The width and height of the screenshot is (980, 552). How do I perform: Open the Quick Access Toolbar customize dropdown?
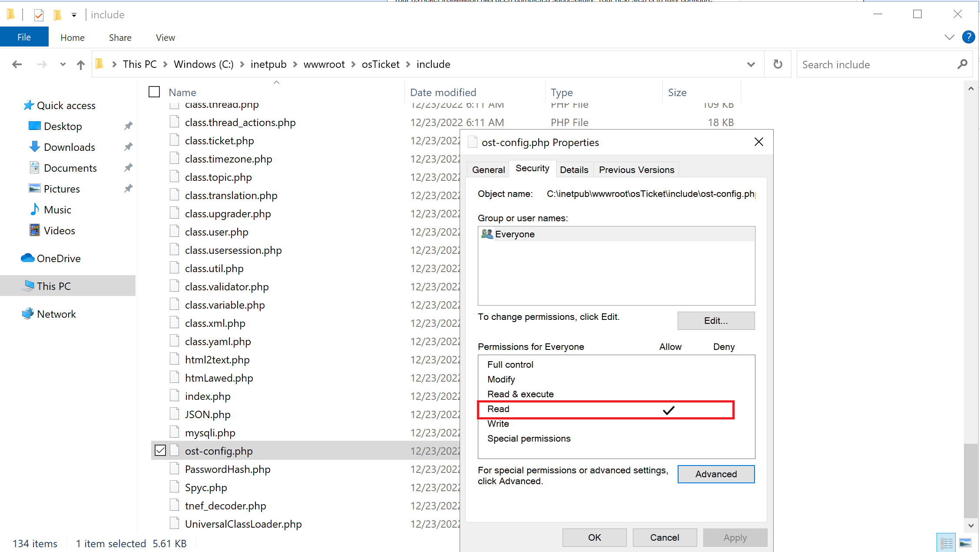pyautogui.click(x=74, y=15)
